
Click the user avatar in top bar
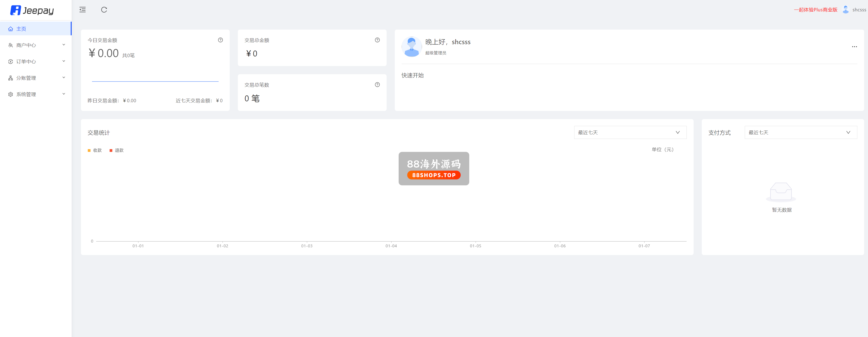point(845,10)
